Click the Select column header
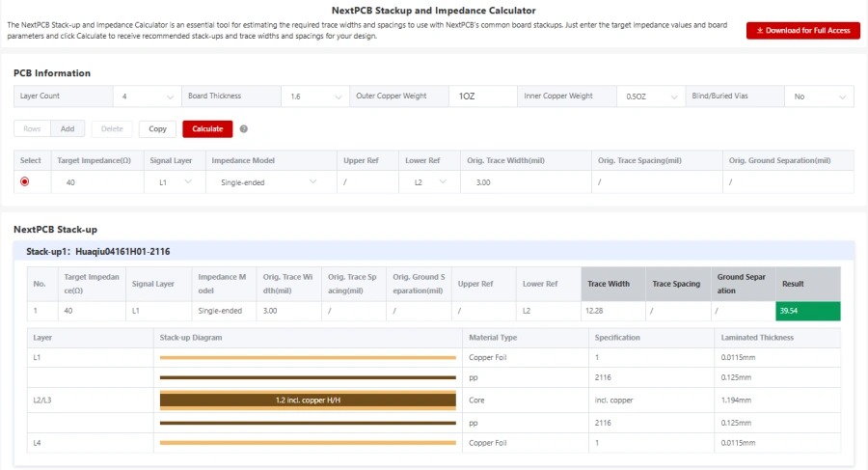This screenshot has width=868, height=470. tap(31, 161)
